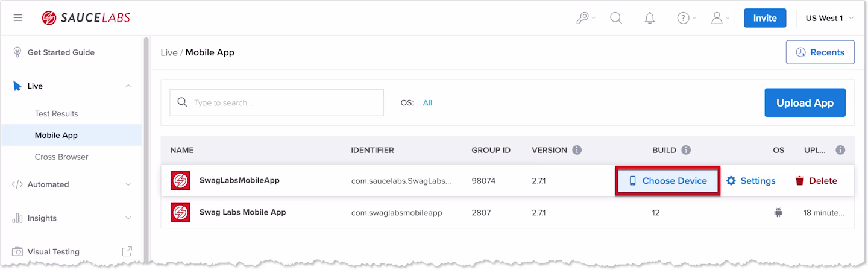Viewport: 868px width, 270px height.
Task: Click the Live cursor icon
Action: pos(17,86)
